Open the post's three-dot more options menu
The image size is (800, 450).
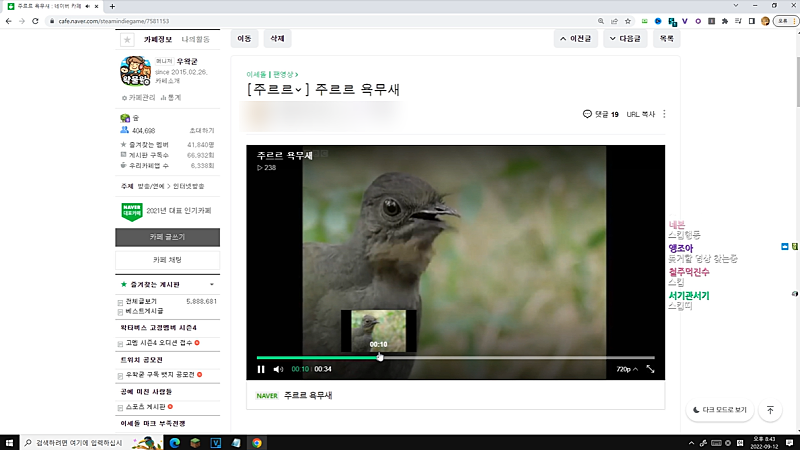tap(664, 114)
